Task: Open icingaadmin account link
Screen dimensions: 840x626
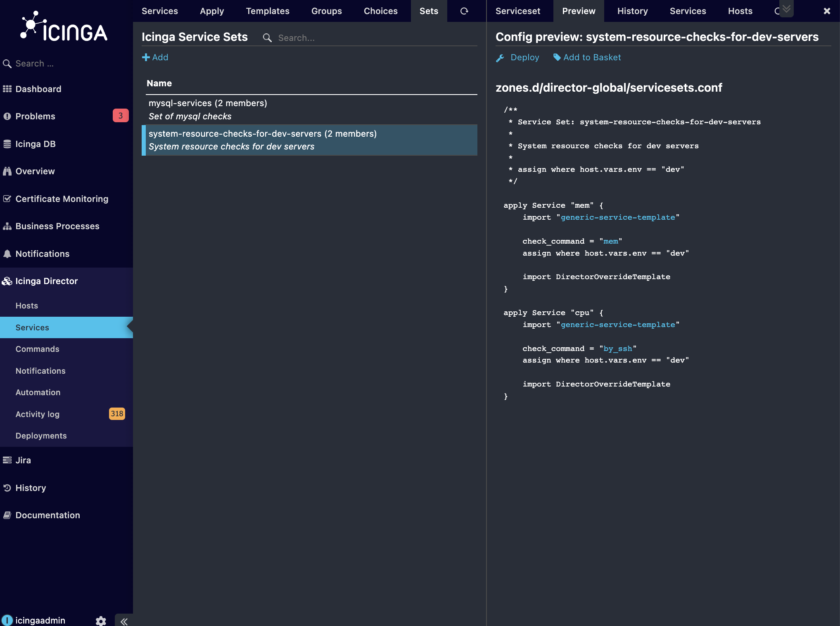Action: pos(40,620)
